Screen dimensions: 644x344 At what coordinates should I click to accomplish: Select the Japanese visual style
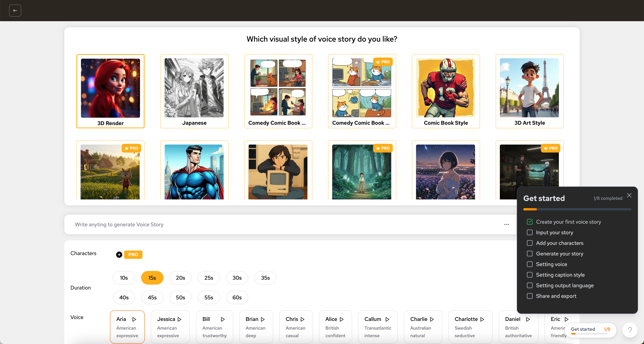pos(194,91)
